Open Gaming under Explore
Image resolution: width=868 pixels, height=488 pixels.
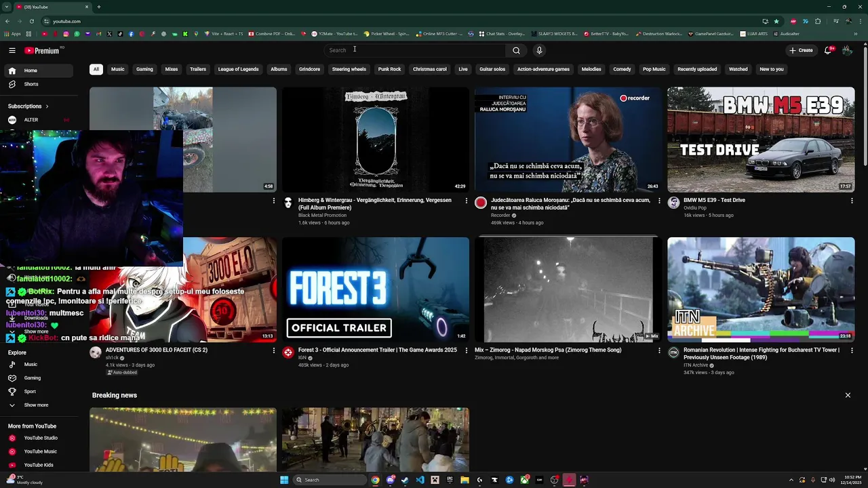pyautogui.click(x=38, y=378)
